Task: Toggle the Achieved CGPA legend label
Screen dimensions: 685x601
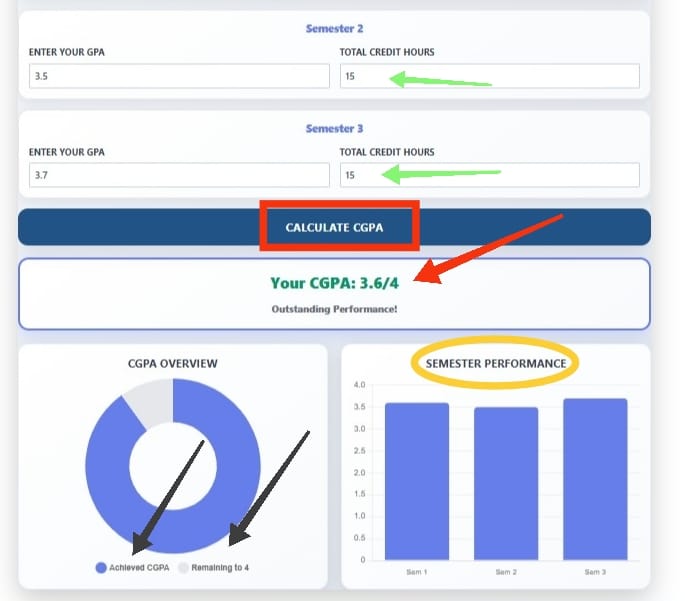Action: (139, 567)
